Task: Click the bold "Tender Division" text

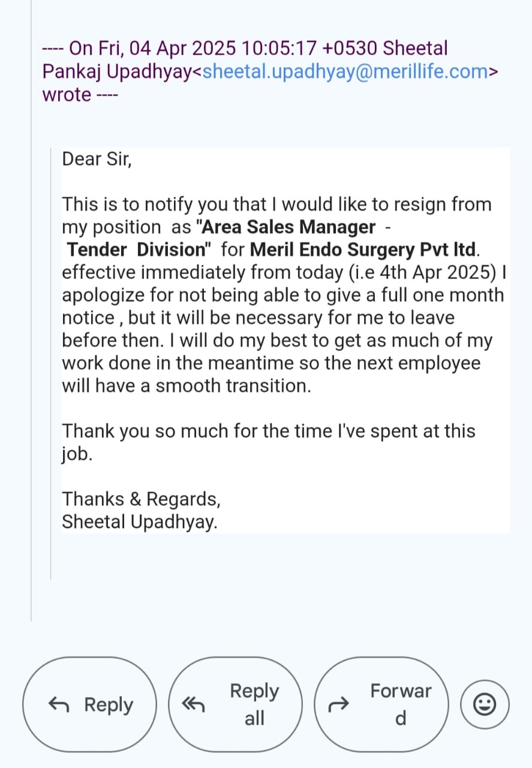Action: point(136,250)
